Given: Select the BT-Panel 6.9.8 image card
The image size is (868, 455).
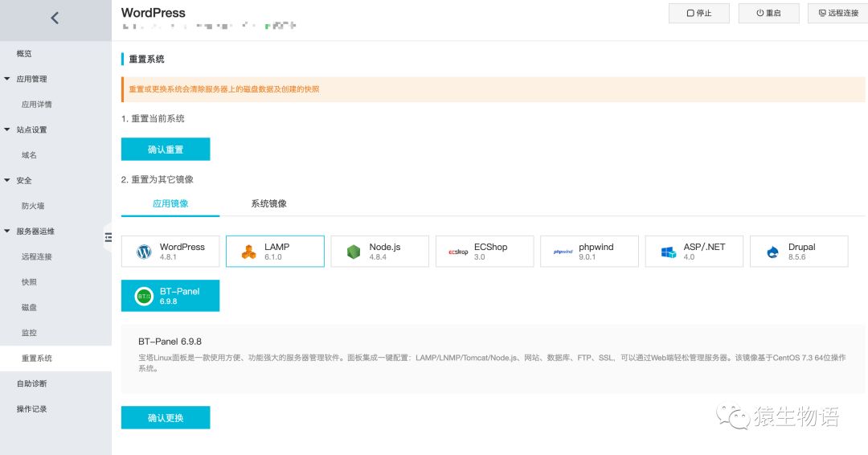Looking at the screenshot, I should tap(170, 296).
